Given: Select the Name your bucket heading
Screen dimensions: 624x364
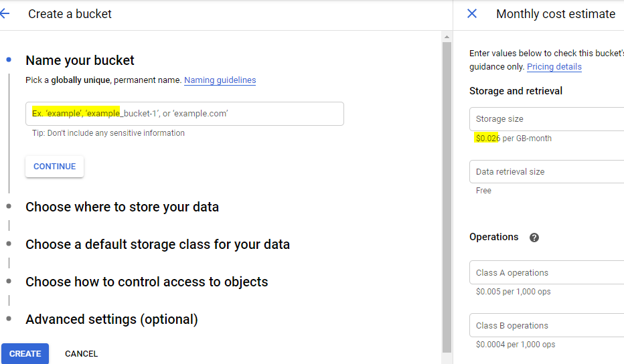Looking at the screenshot, I should pos(80,60).
